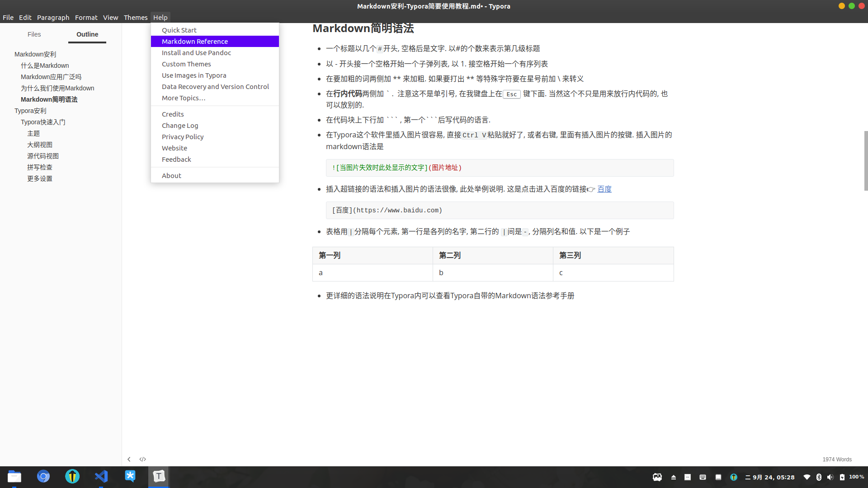Open the Paragraph menu
This screenshot has height=488, width=868.
point(53,18)
